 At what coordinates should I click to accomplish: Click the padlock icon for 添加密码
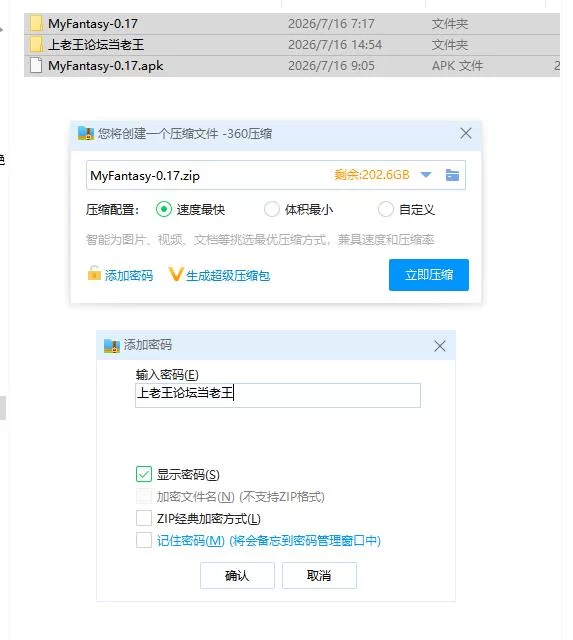(x=94, y=273)
